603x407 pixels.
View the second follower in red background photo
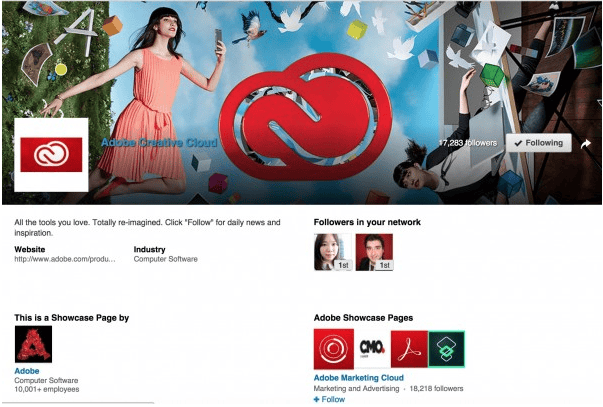point(375,252)
